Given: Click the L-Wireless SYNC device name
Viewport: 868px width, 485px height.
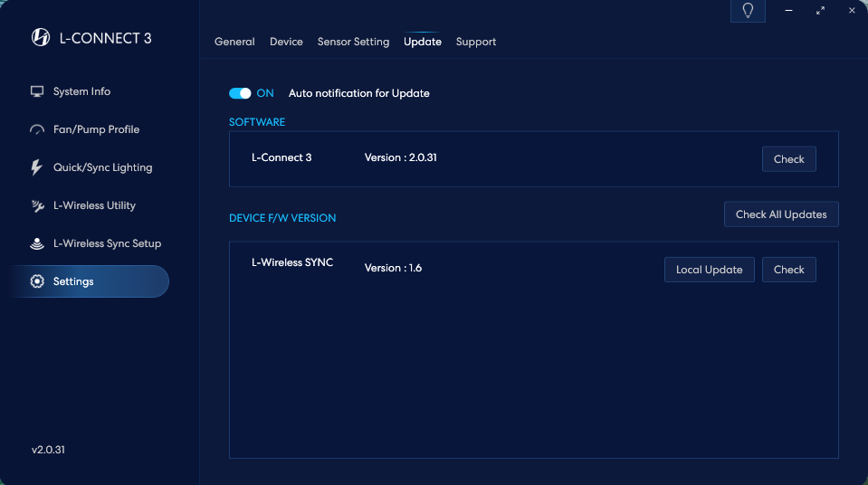Looking at the screenshot, I should tap(292, 262).
